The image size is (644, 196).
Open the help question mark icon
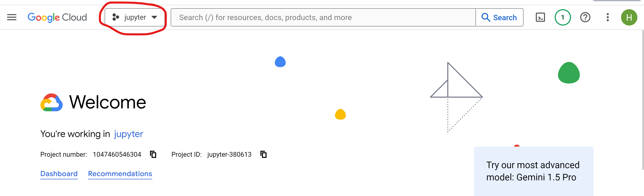585,17
